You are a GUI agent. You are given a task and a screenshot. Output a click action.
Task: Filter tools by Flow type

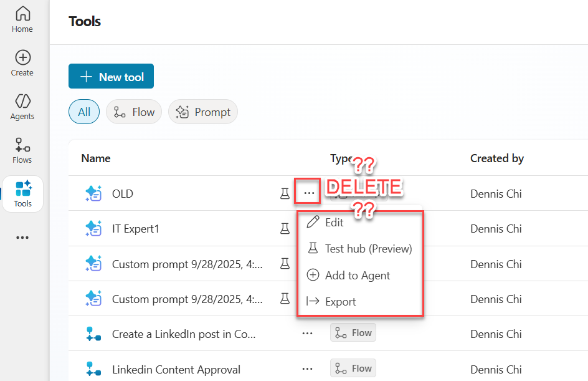pyautogui.click(x=134, y=112)
